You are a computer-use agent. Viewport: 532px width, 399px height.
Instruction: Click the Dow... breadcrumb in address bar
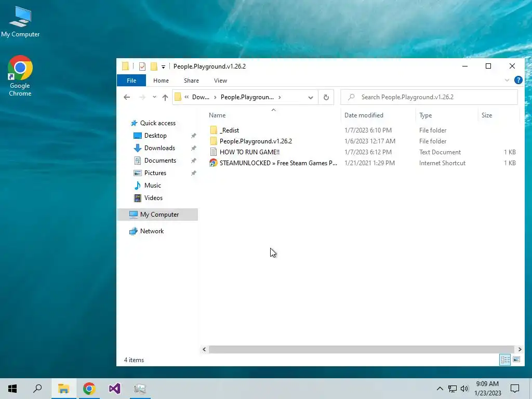201,97
